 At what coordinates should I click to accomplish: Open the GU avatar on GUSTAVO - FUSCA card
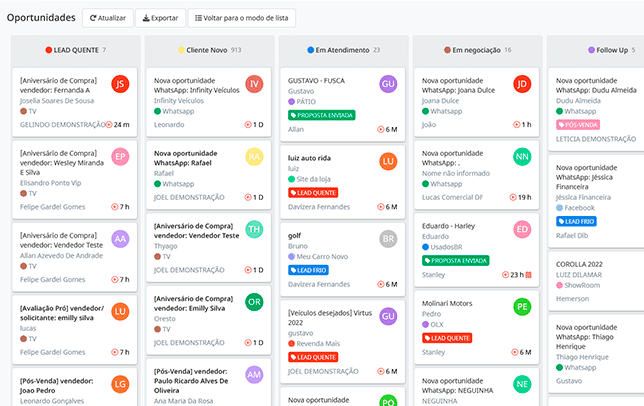pyautogui.click(x=388, y=84)
